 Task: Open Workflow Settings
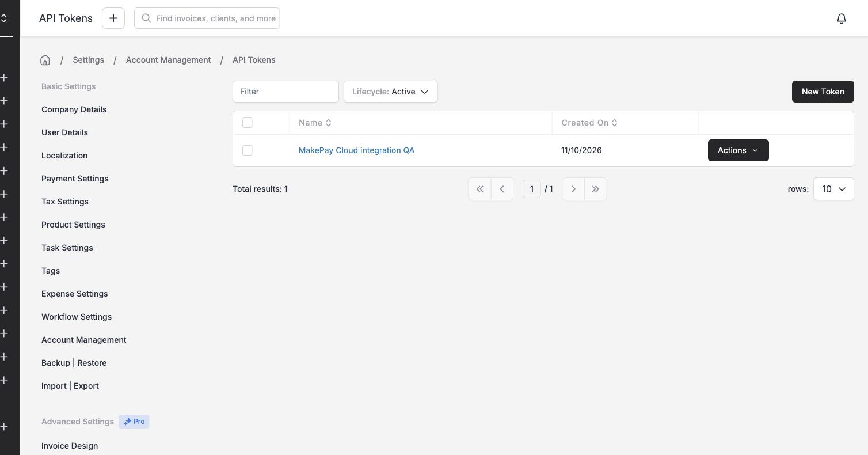(77, 317)
